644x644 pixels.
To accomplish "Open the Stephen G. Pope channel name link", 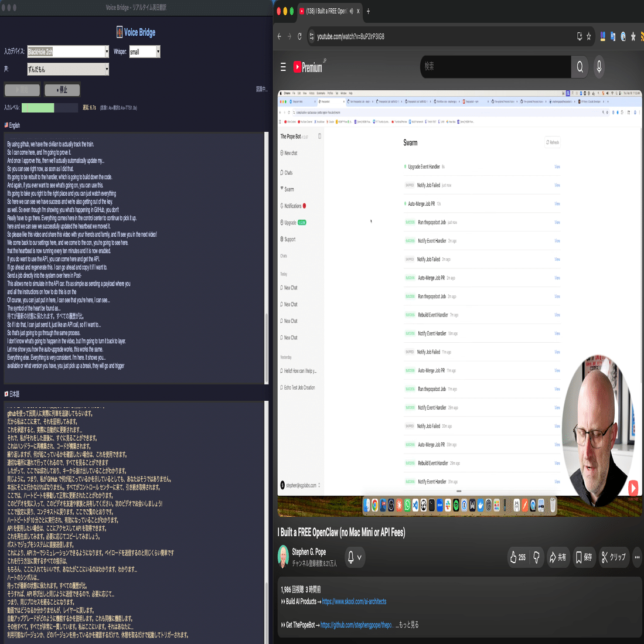I will (309, 551).
